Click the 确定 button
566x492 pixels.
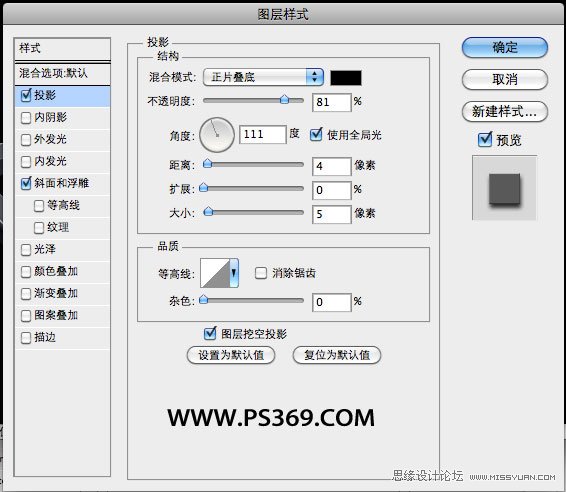tap(505, 47)
